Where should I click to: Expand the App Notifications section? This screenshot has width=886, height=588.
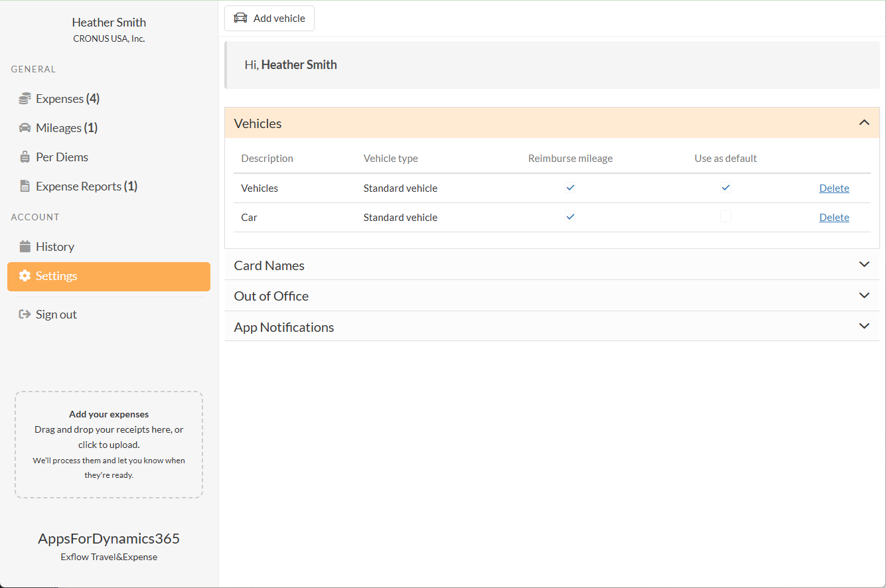[x=863, y=327]
